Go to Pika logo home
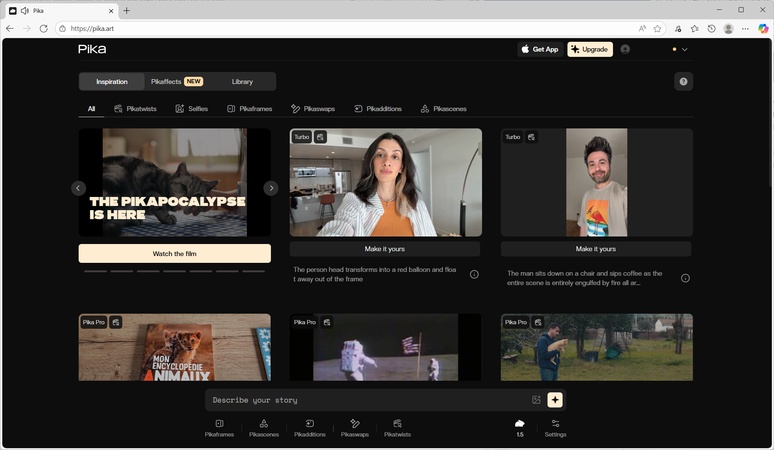 tap(92, 49)
